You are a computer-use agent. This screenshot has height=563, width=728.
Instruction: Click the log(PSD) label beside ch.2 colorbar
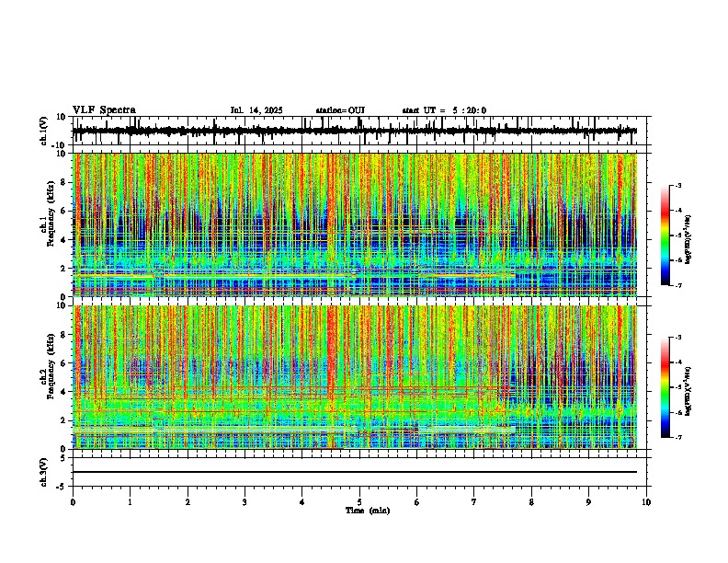(x=688, y=391)
